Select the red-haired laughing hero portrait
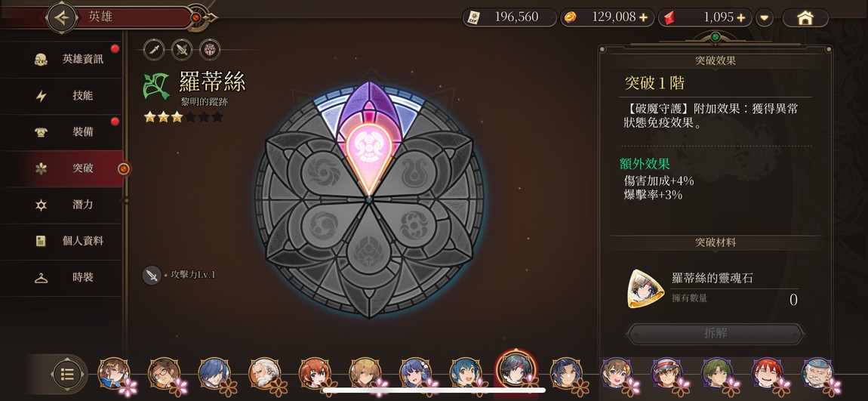This screenshot has width=868, height=401. tap(768, 372)
